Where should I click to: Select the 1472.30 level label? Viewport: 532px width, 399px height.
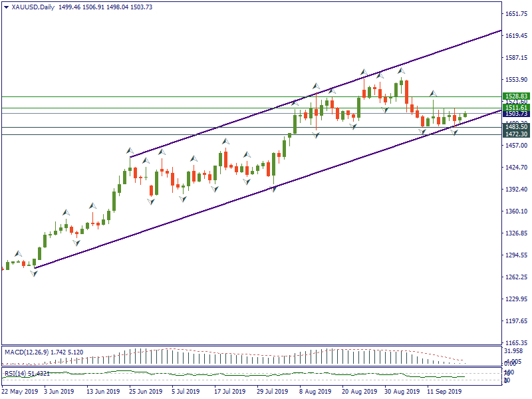[516, 134]
